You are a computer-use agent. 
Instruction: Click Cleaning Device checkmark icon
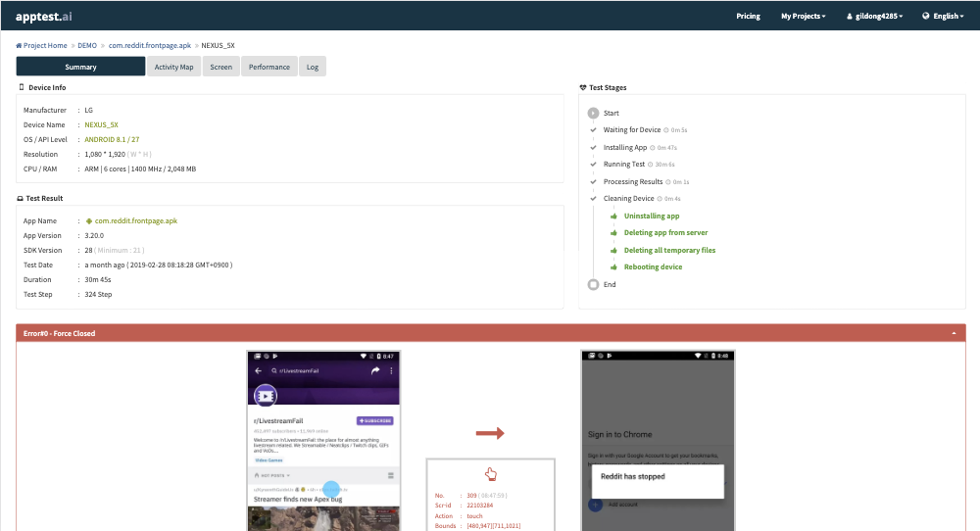point(593,199)
